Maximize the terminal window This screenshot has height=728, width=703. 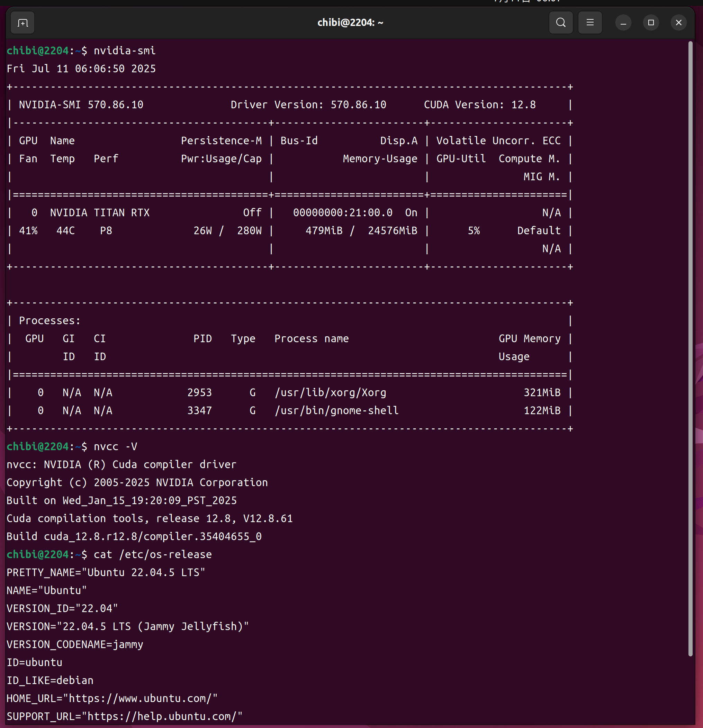click(651, 22)
